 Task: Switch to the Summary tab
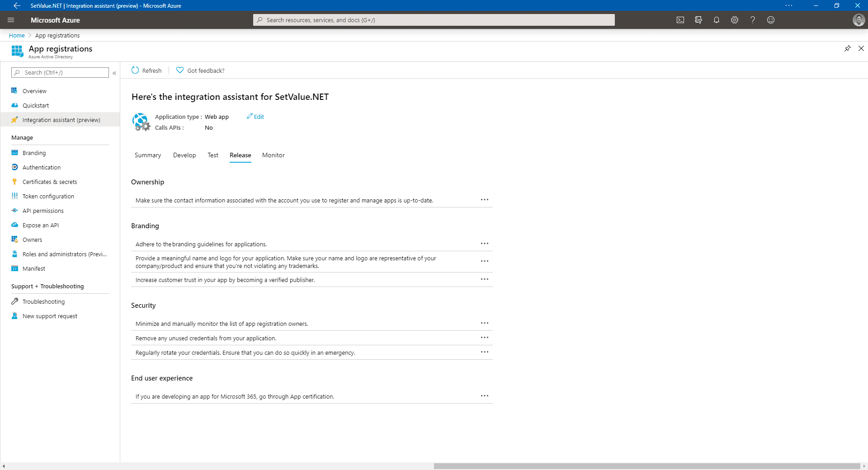(x=148, y=155)
